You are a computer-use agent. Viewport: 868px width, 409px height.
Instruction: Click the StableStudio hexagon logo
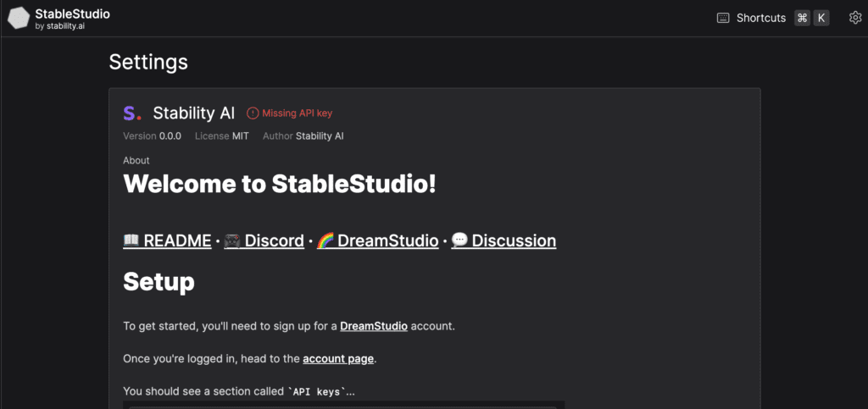tap(19, 19)
